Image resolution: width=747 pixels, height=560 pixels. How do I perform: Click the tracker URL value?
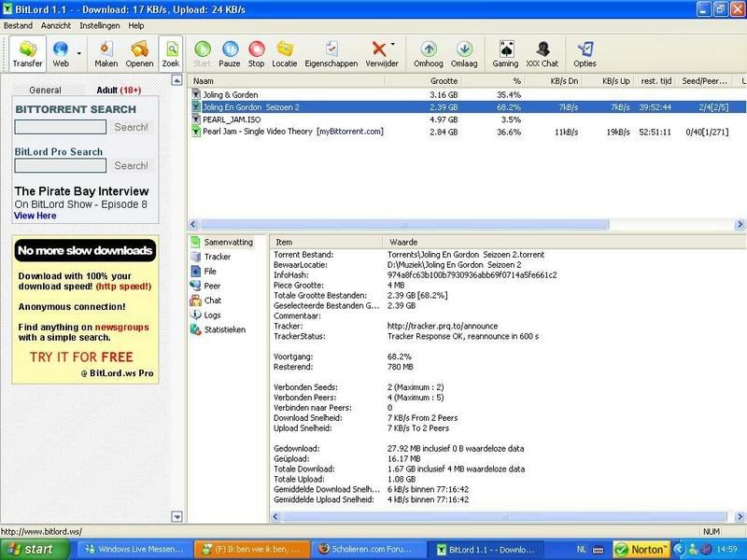pos(443,326)
